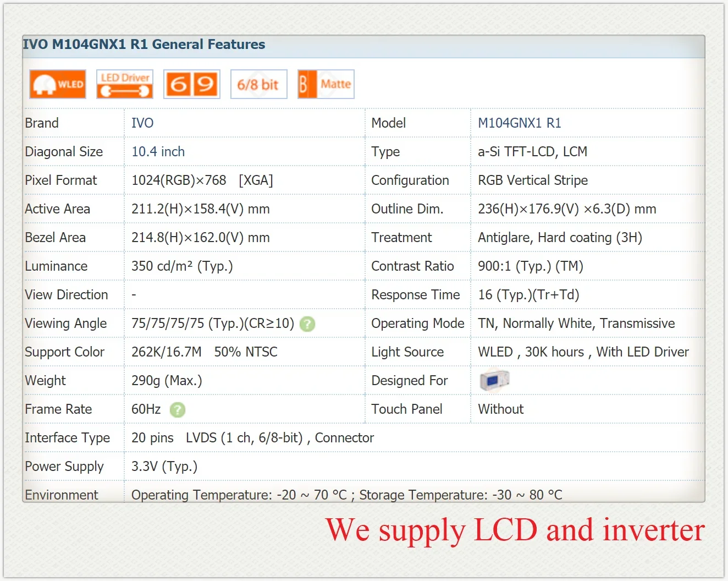Select the weight value 290g (Max.)

coord(167,381)
